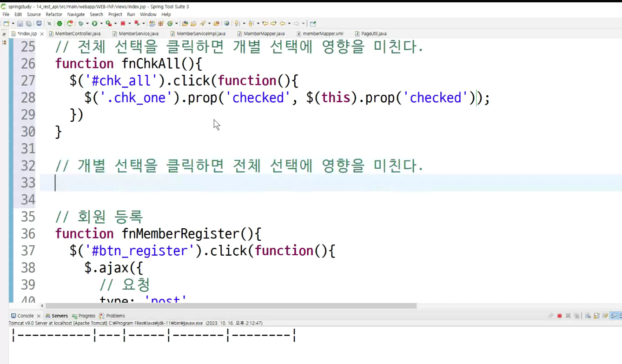Image resolution: width=622 pixels, height=364 pixels.
Task: Navigate forward with the right arrow icon
Action: tap(297, 23)
